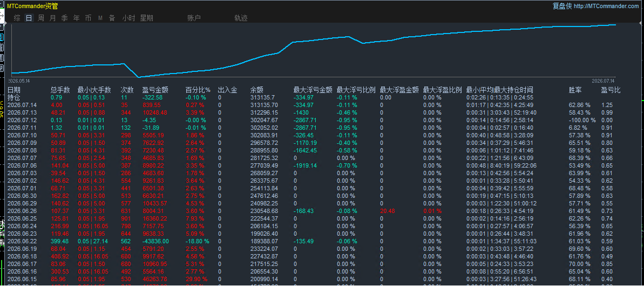The image size is (644, 286).
Task: Click the 2026.05.14 start date on chart axis
Action: pyautogui.click(x=19, y=81)
